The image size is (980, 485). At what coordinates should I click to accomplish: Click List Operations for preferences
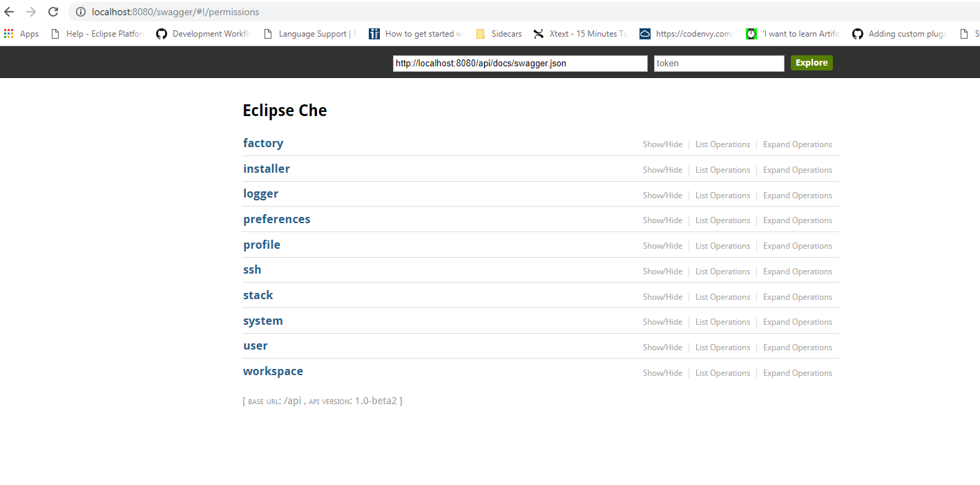tap(722, 220)
